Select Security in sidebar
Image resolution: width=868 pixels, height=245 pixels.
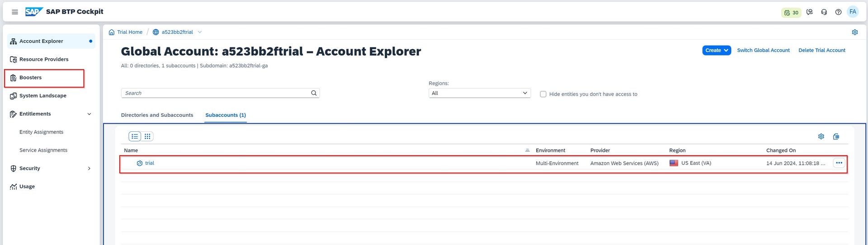point(30,168)
